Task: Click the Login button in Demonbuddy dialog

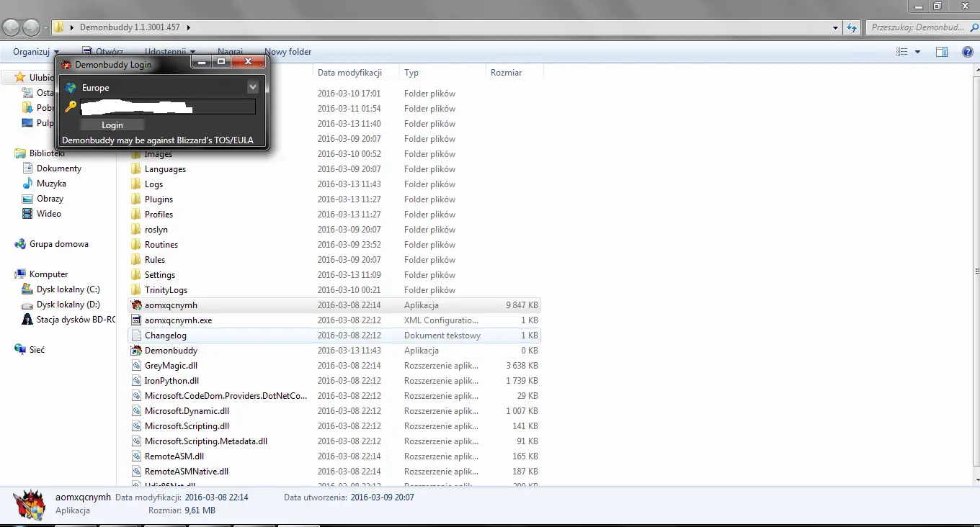Action: pyautogui.click(x=112, y=125)
